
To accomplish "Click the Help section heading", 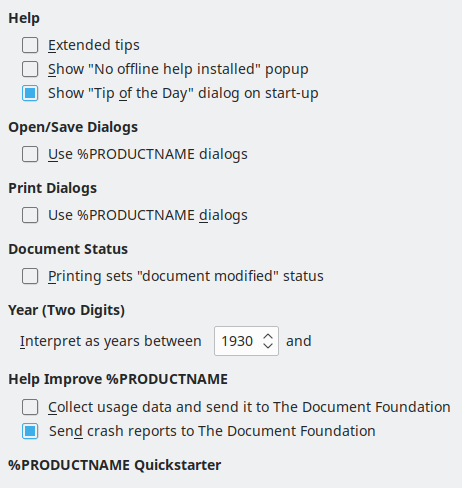I will point(24,18).
